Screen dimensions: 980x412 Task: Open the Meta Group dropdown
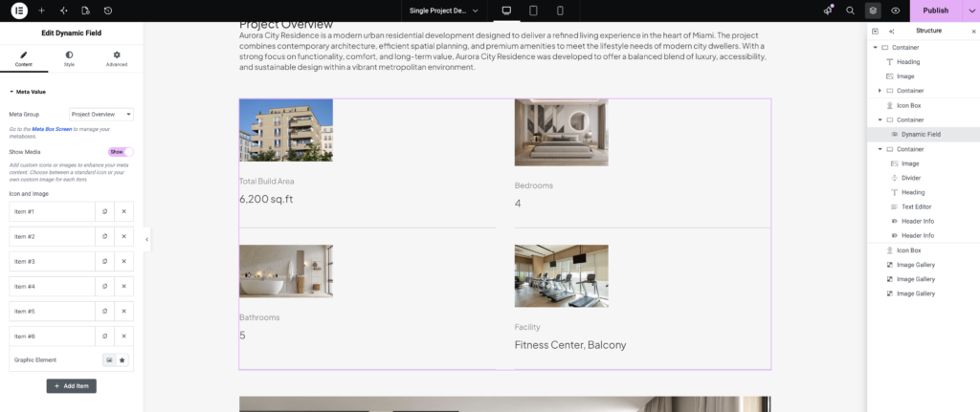[101, 115]
